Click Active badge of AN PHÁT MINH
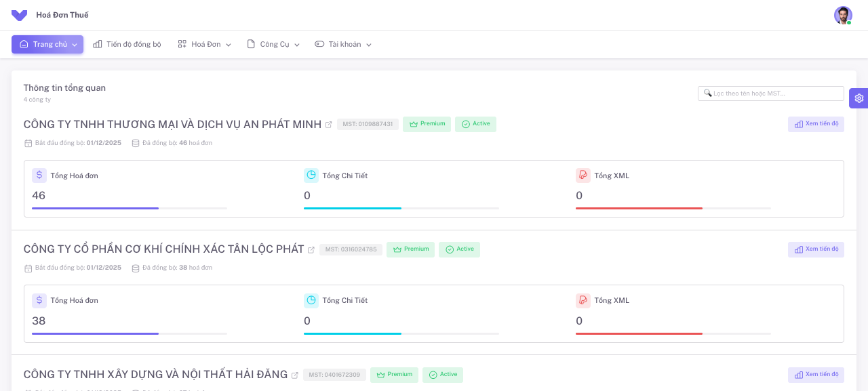The width and height of the screenshot is (868, 391). click(475, 124)
